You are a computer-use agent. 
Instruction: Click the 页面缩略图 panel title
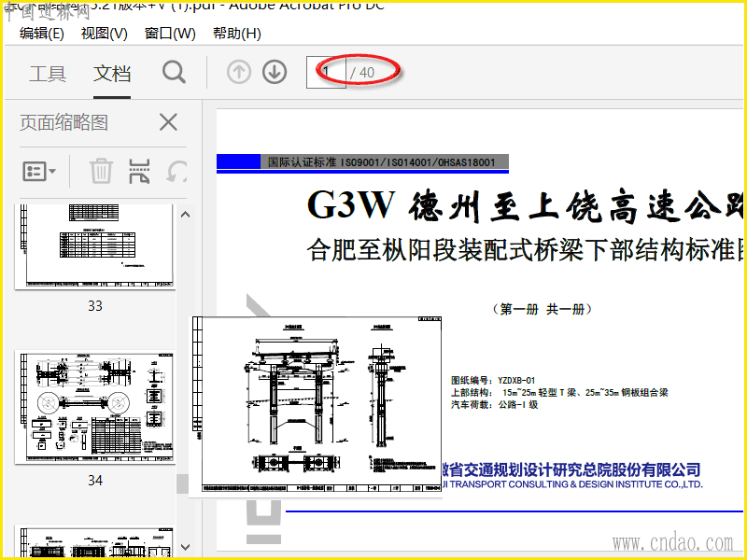tap(63, 122)
